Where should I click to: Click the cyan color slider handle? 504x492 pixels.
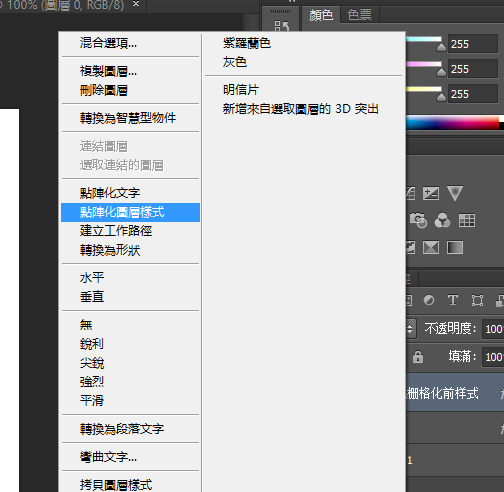(x=441, y=47)
